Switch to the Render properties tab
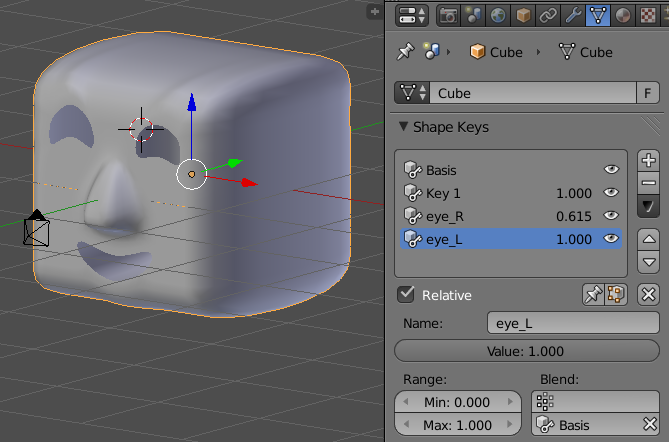The height and width of the screenshot is (442, 669). 448,15
